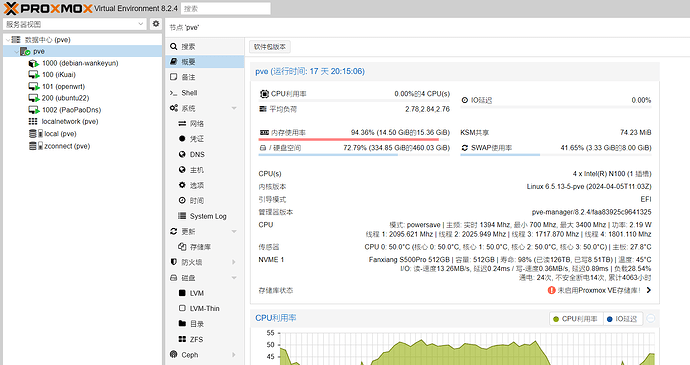This screenshot has height=365, width=690.
Task: Click the LVM-Thin outline square icon
Action: [x=182, y=308]
